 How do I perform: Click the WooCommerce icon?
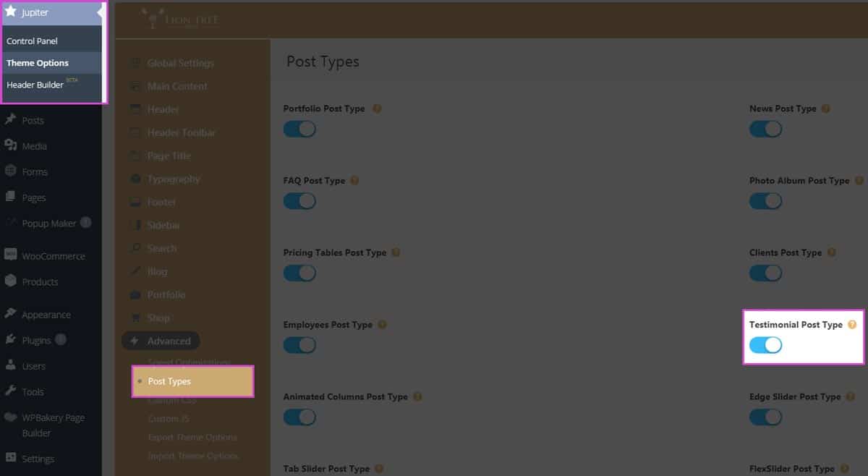11,255
